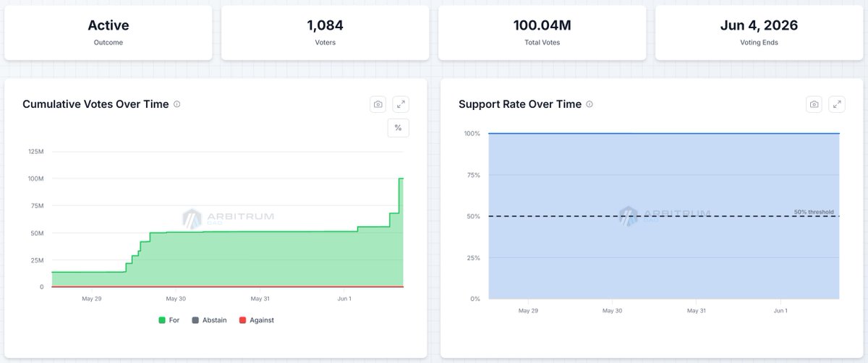
Task: Click May 31 on Cumulative Votes axis
Action: click(260, 298)
